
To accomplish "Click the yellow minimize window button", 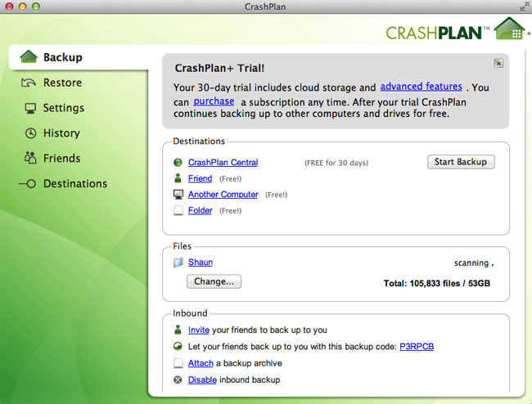I will [x=22, y=7].
